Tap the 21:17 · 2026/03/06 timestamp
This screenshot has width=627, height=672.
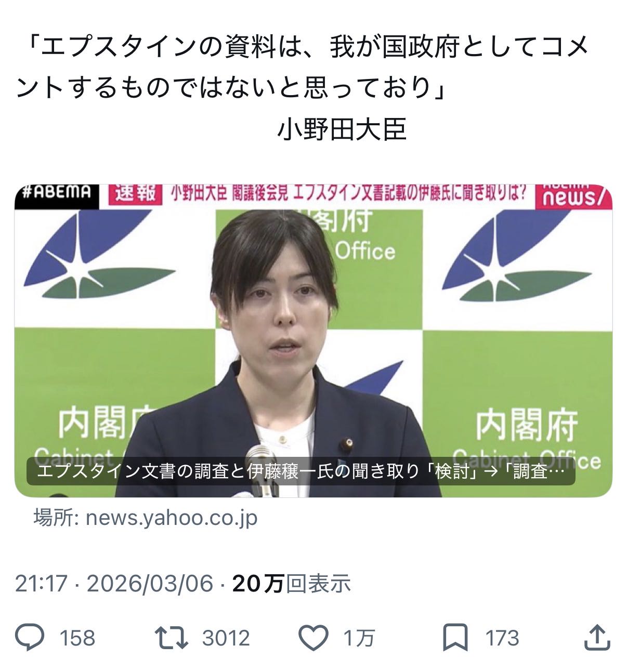pyautogui.click(x=114, y=584)
